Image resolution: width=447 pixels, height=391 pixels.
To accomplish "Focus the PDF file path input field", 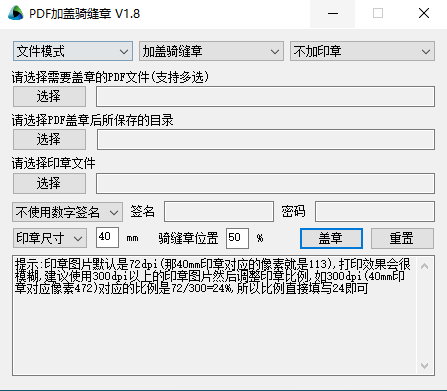I will coord(266,97).
